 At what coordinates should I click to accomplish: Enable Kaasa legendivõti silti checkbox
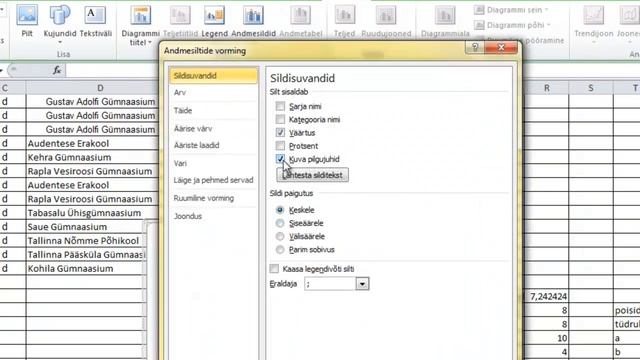pyautogui.click(x=274, y=269)
